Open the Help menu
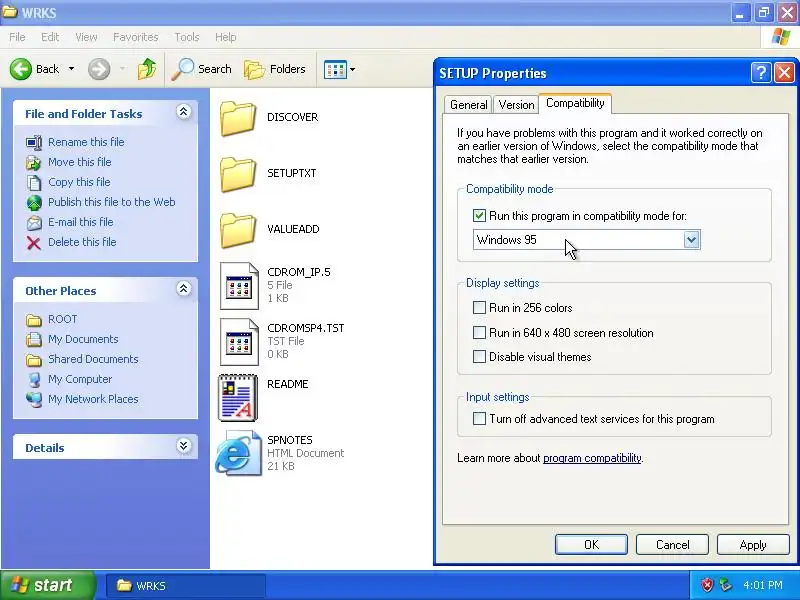 [x=226, y=37]
